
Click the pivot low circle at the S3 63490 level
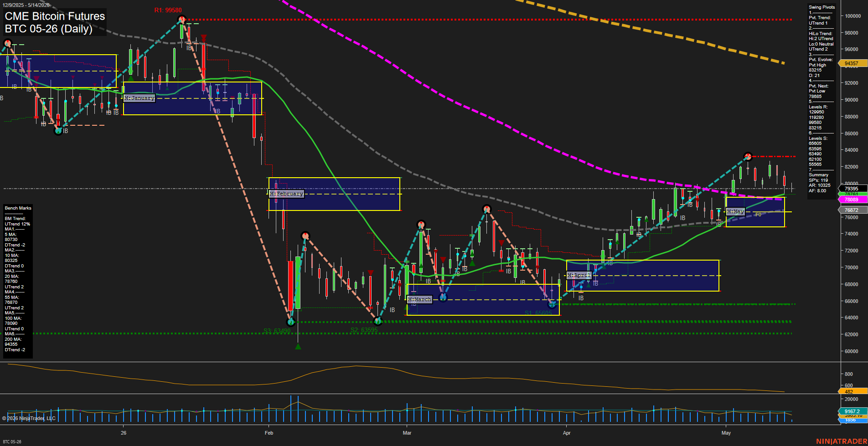click(x=291, y=322)
